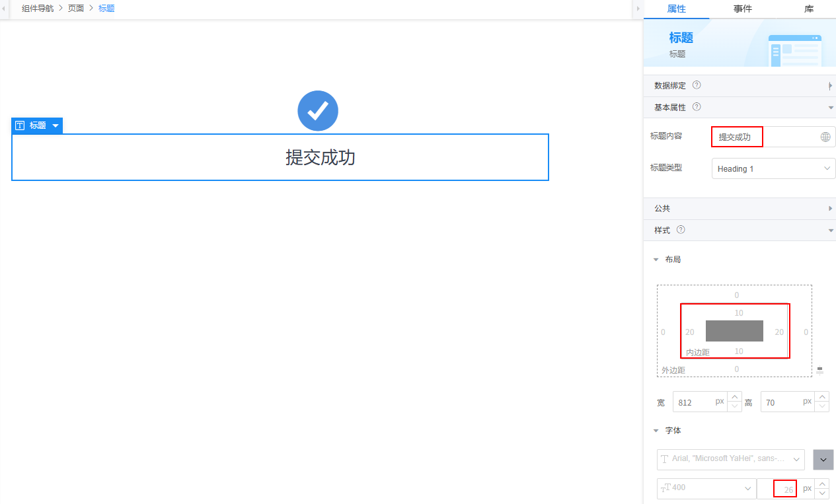This screenshot has width=836, height=504.
Task: Click the font size 26 input field
Action: (x=785, y=489)
